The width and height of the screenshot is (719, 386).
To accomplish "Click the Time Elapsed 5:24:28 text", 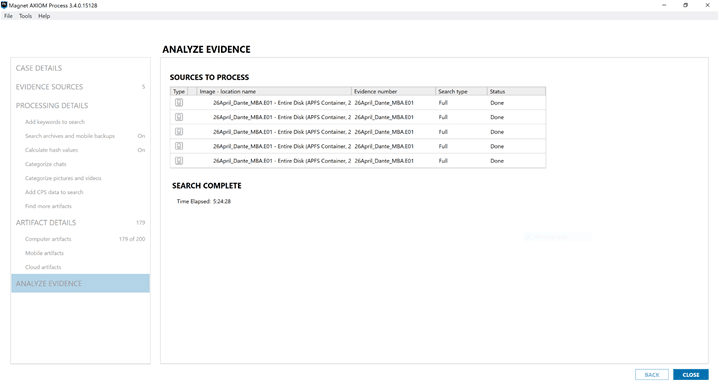I will coord(204,201).
